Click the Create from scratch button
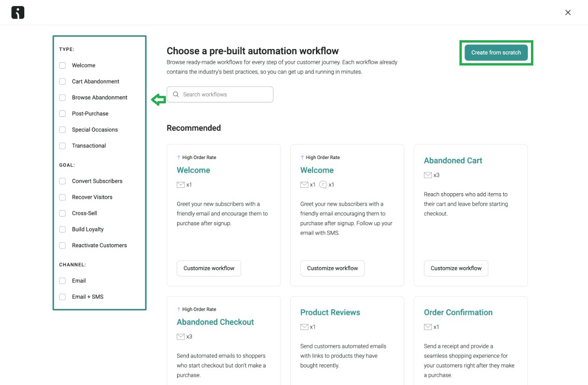 [x=496, y=52]
